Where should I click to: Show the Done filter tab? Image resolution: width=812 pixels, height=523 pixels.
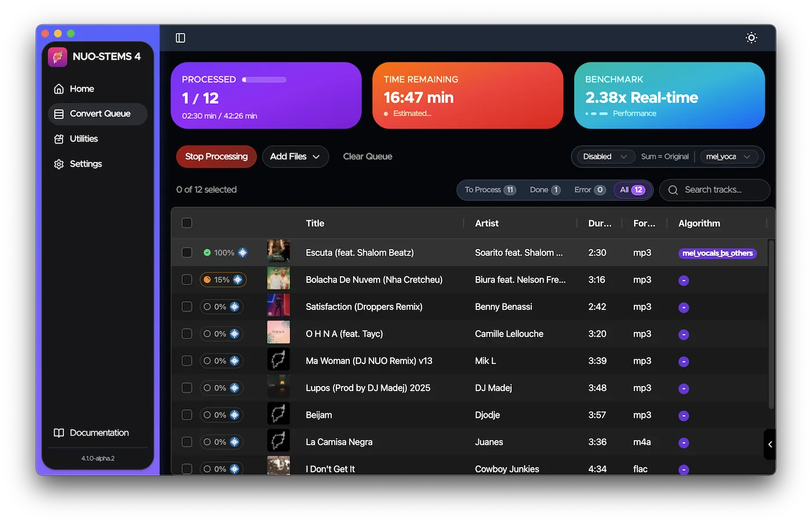(544, 190)
